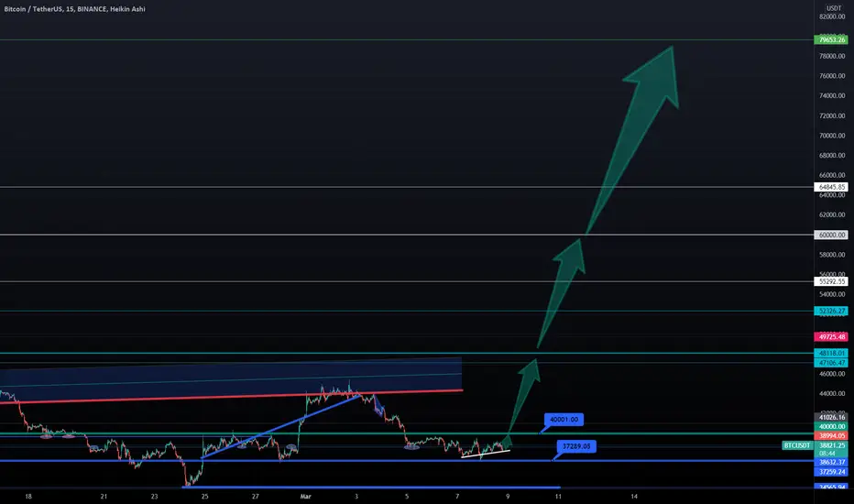The image size is (854, 504).
Task: Click the 9 date label on time axis
Action: click(508, 497)
